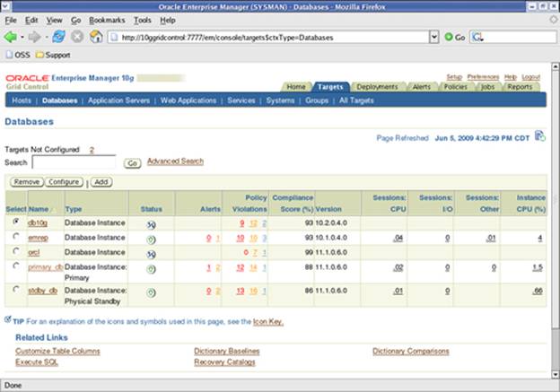Viewport: 560px width, 392px height.
Task: Switch to the Deployments tab
Action: coord(377,87)
